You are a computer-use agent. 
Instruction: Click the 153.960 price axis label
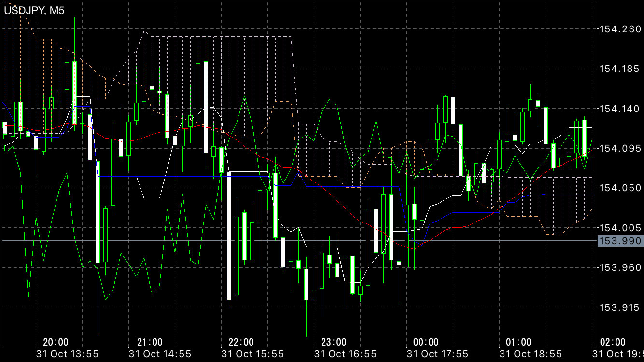coord(619,267)
